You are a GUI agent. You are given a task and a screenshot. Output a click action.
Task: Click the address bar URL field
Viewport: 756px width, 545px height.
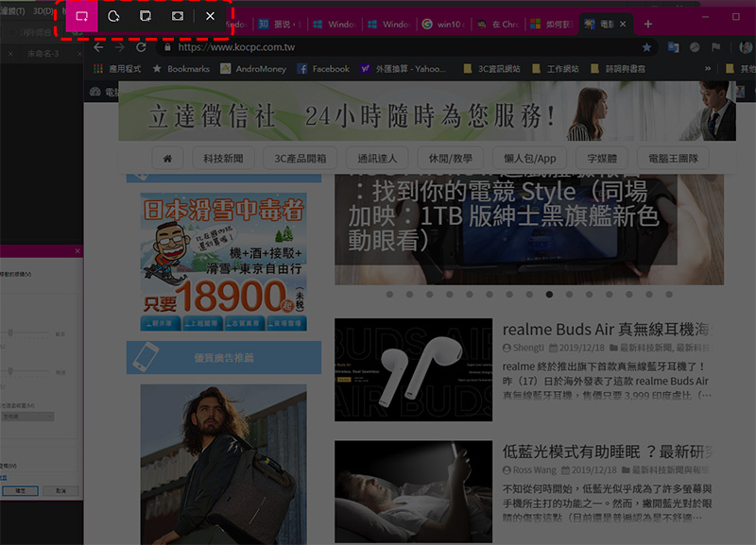pos(378,46)
